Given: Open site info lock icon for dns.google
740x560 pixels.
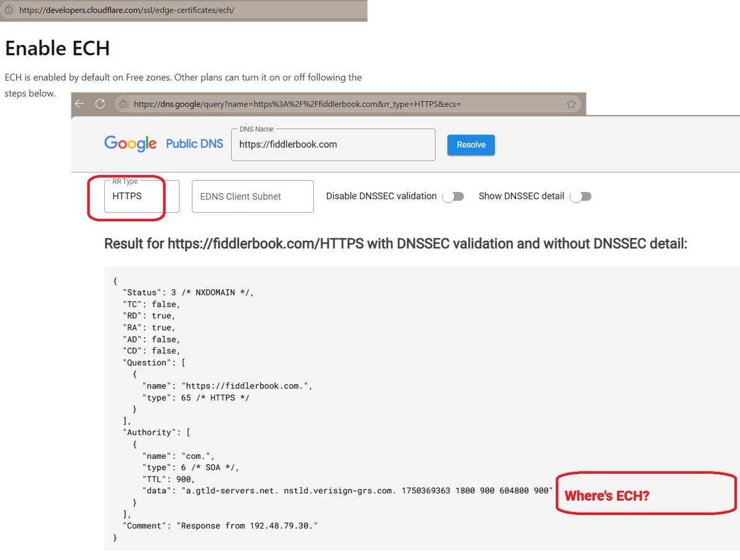Looking at the screenshot, I should click(123, 104).
